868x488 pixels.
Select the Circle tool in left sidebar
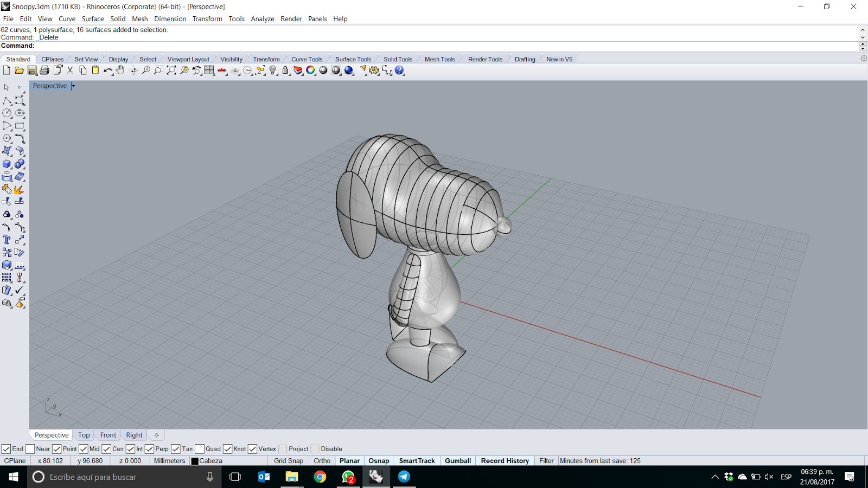pyautogui.click(x=7, y=113)
